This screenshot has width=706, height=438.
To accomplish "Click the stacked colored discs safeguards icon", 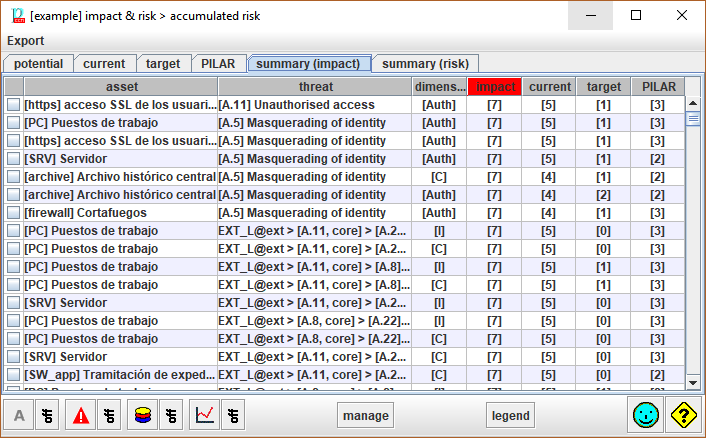I will 143,414.
